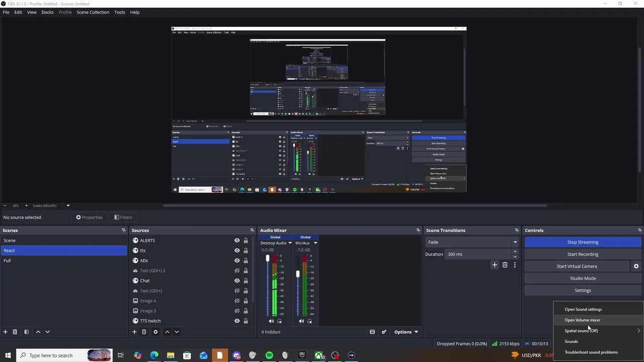
Task: Move selected scene up
Action: 38,332
